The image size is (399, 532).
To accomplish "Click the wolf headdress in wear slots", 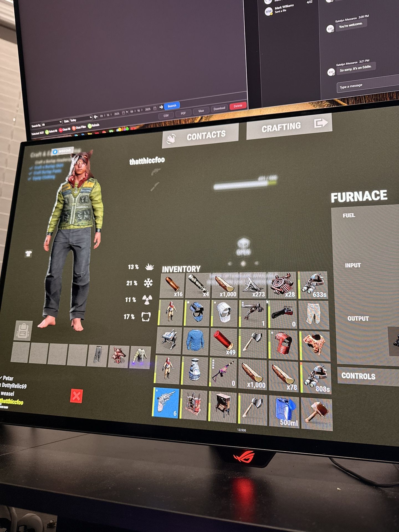I will point(119,356).
